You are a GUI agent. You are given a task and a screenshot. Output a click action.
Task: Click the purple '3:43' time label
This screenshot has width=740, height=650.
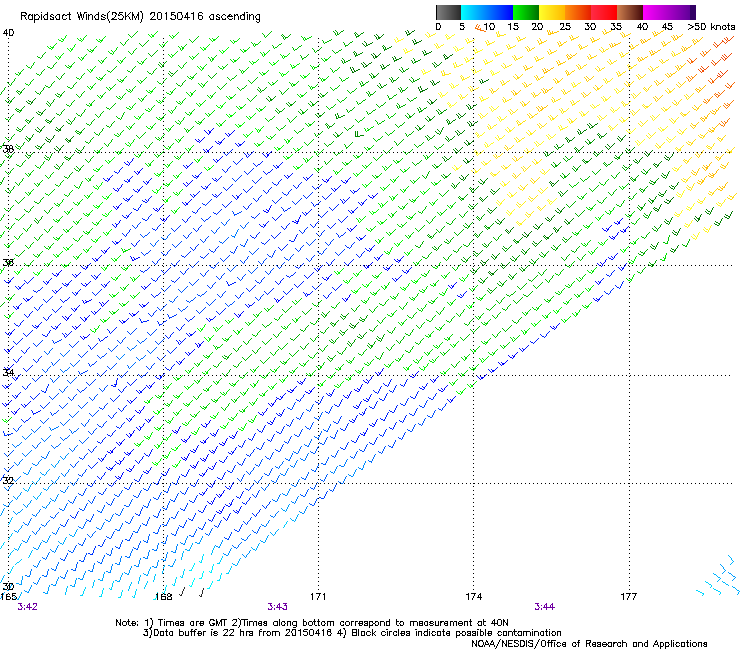(x=278, y=607)
